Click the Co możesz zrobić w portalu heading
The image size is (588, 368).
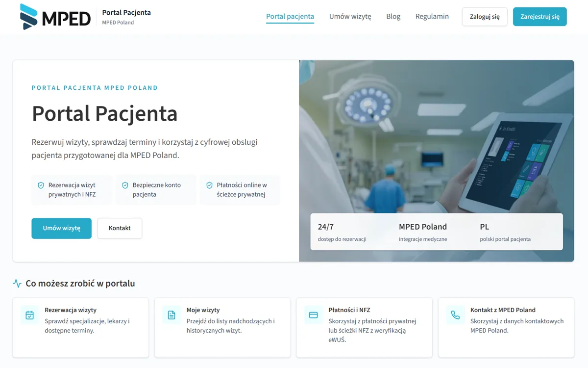click(x=80, y=284)
